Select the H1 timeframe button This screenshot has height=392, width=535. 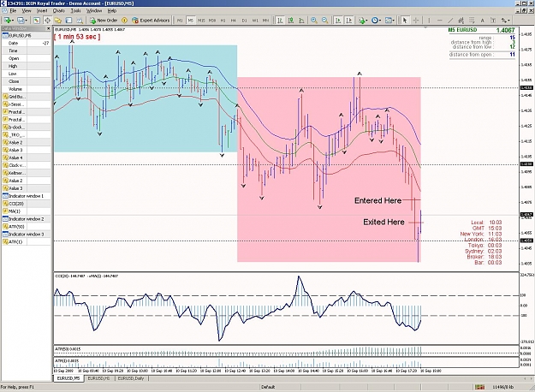tap(223, 21)
